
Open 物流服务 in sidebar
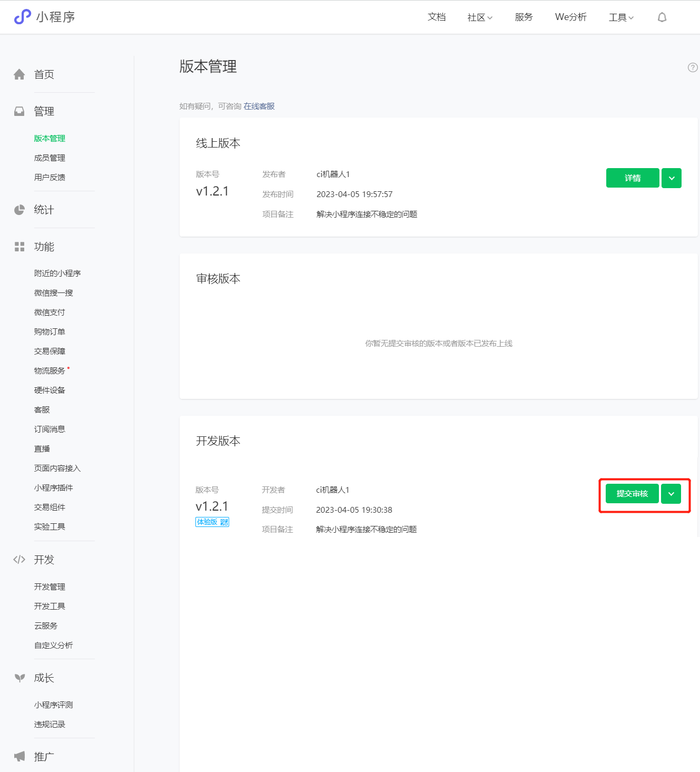[50, 371]
